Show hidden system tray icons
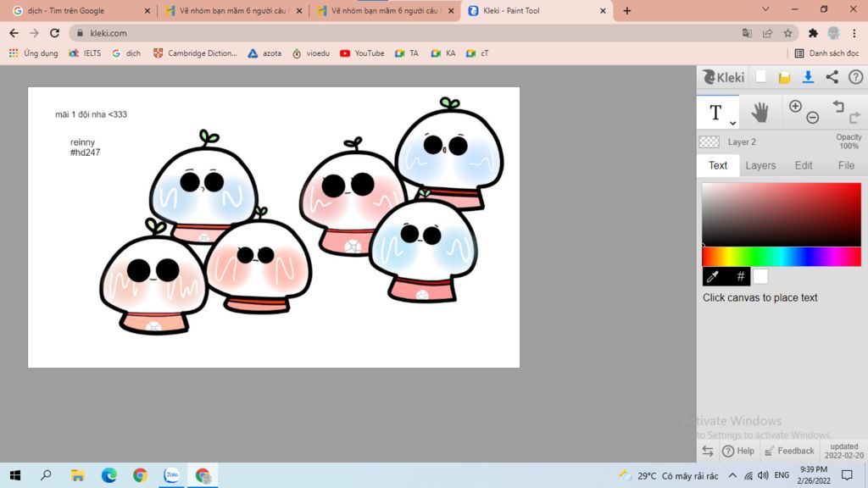The image size is (868, 488). (732, 475)
